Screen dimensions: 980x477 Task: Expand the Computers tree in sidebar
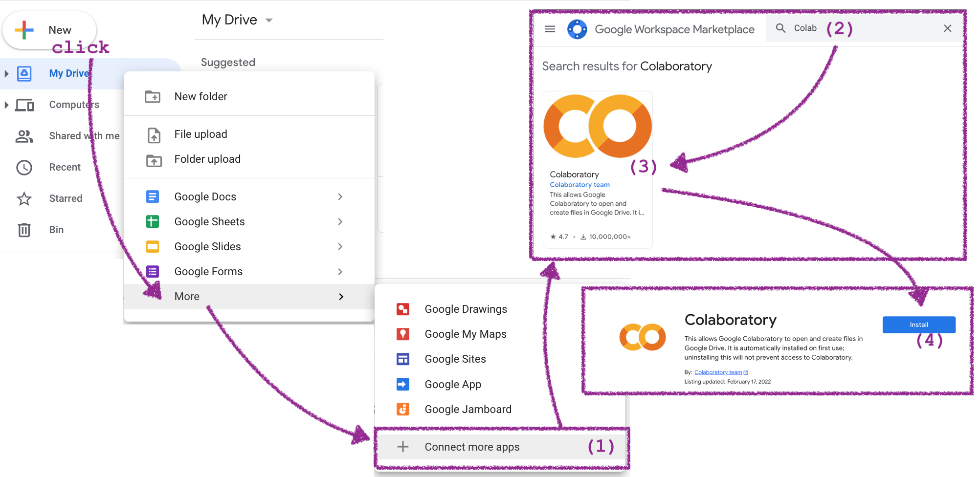coord(6,105)
